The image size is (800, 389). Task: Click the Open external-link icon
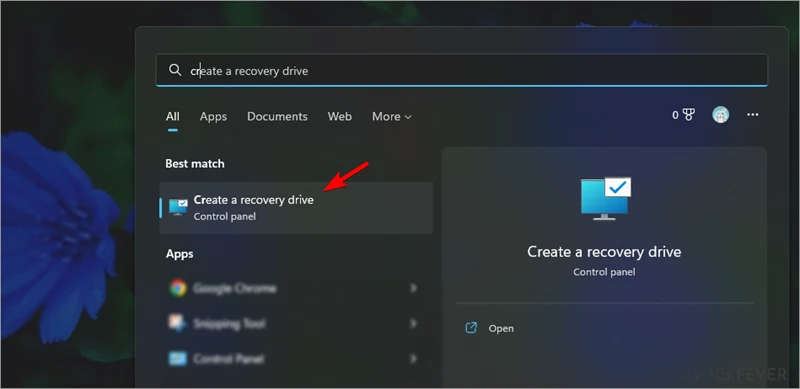coord(471,328)
